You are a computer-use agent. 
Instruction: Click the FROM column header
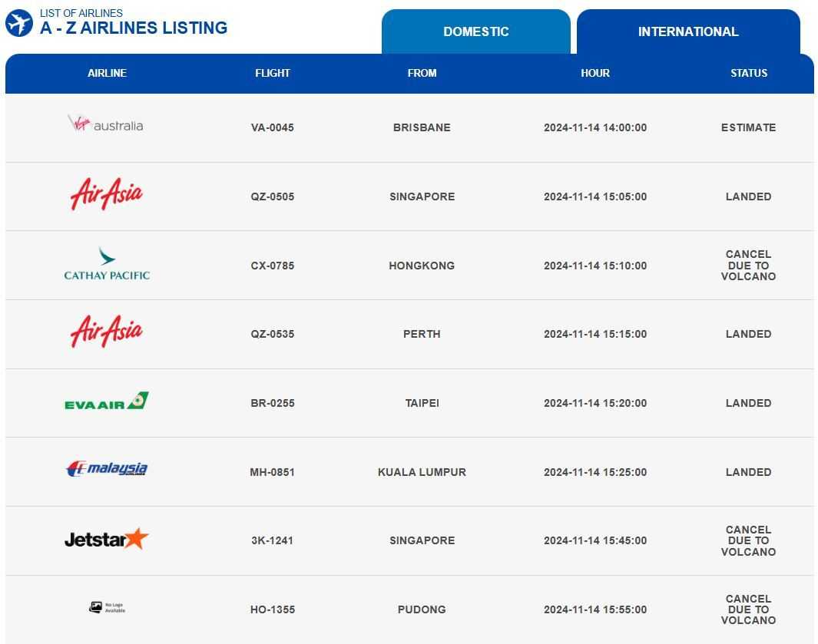tap(422, 73)
